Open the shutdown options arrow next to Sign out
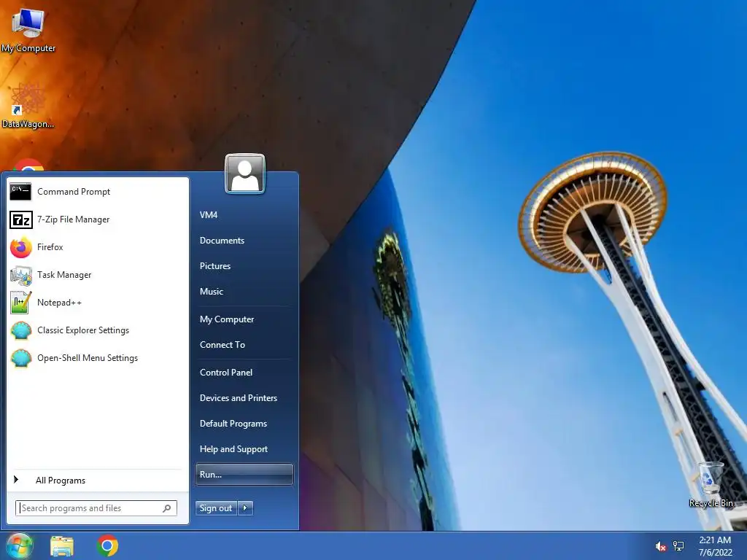Image resolution: width=747 pixels, height=560 pixels. point(245,508)
